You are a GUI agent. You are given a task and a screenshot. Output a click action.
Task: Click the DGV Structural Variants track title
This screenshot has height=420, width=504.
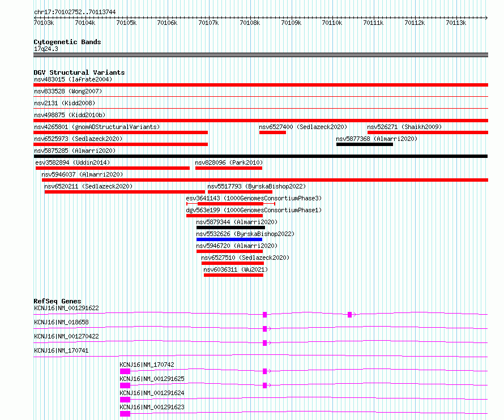coord(79,72)
